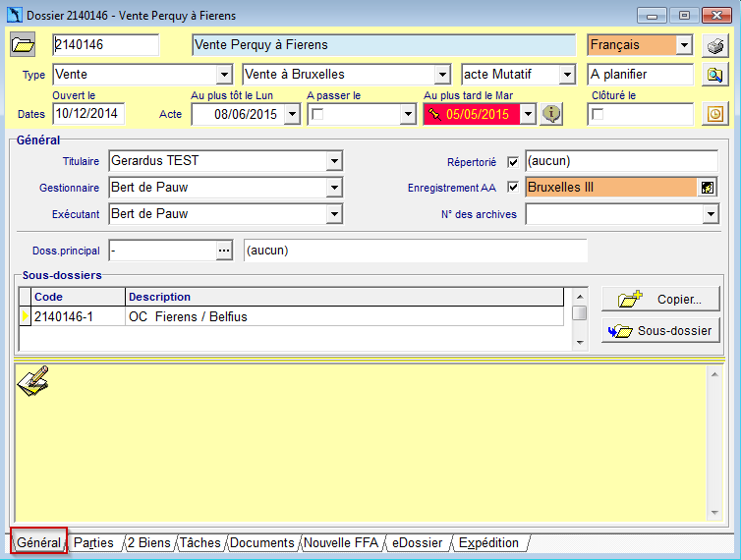
Task: Open the Type Vente dropdown
Action: click(x=224, y=75)
